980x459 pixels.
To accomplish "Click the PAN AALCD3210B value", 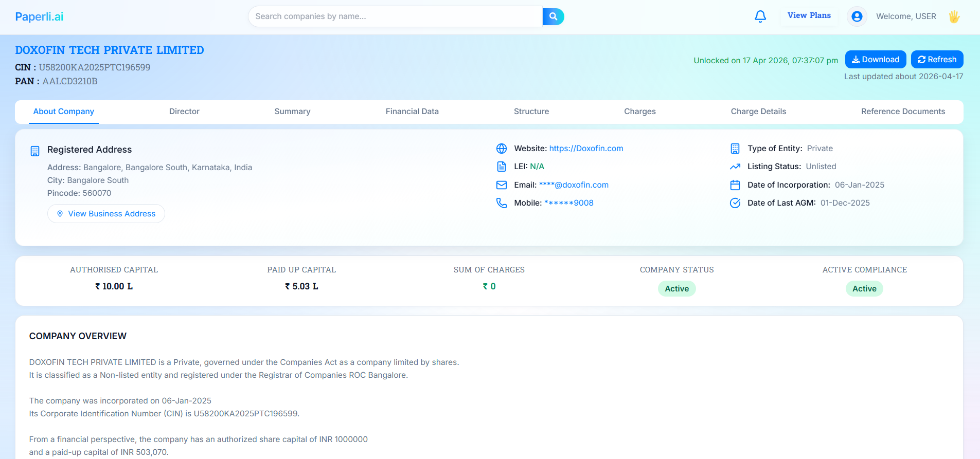I will pyautogui.click(x=70, y=81).
